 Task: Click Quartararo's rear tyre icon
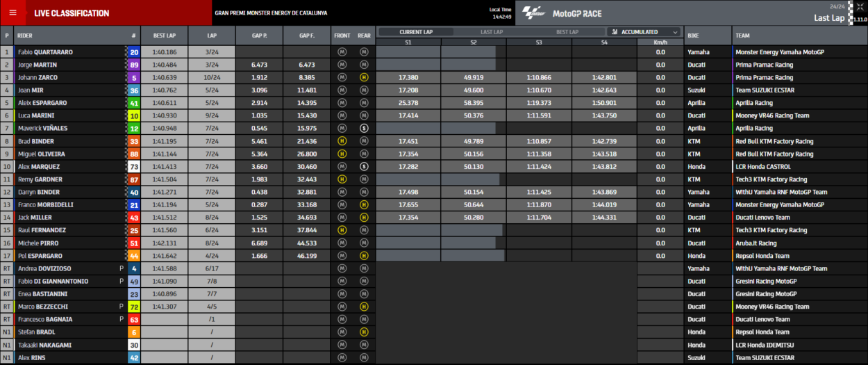[364, 52]
